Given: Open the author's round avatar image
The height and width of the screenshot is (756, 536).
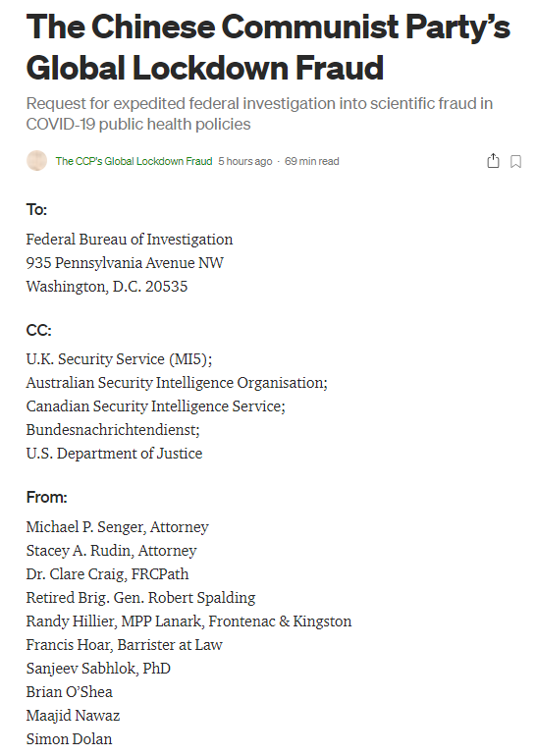Looking at the screenshot, I should pyautogui.click(x=36, y=161).
